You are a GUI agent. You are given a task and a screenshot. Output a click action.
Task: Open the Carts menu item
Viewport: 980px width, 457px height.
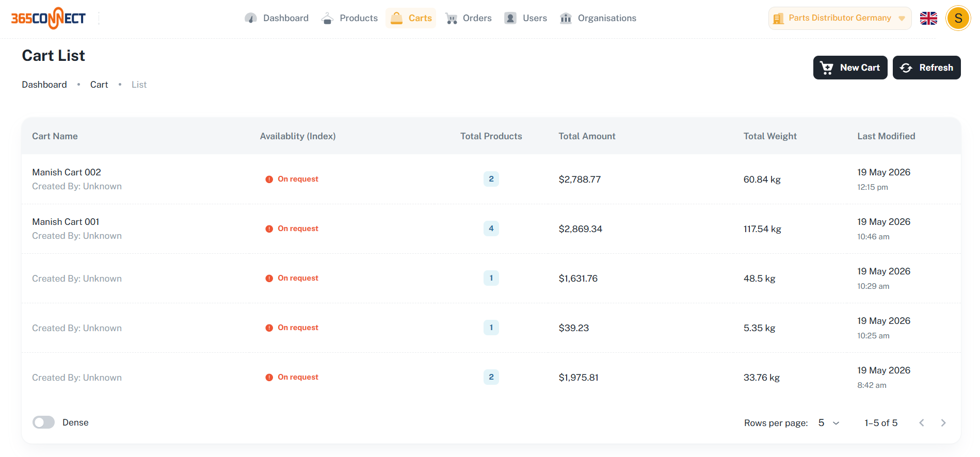(411, 19)
